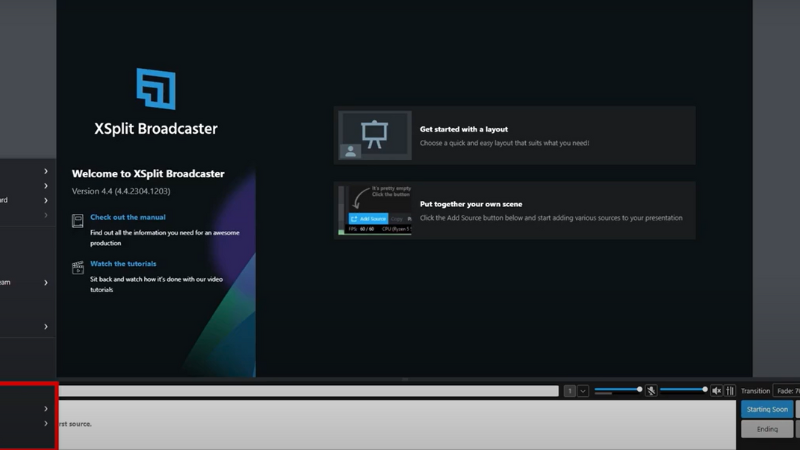
Task: Open the Check out the manual link
Action: 128,217
